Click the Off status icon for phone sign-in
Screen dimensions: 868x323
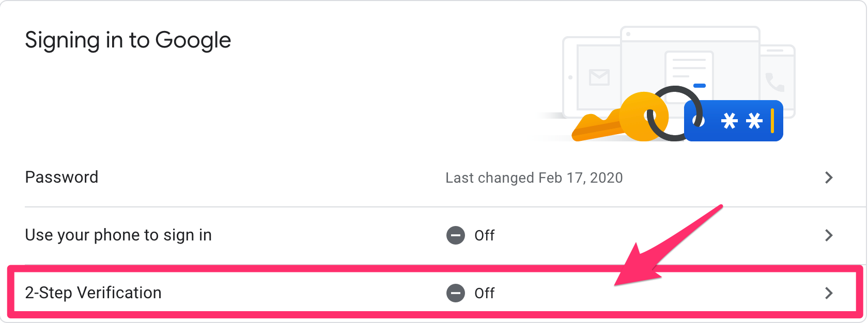[x=456, y=235]
